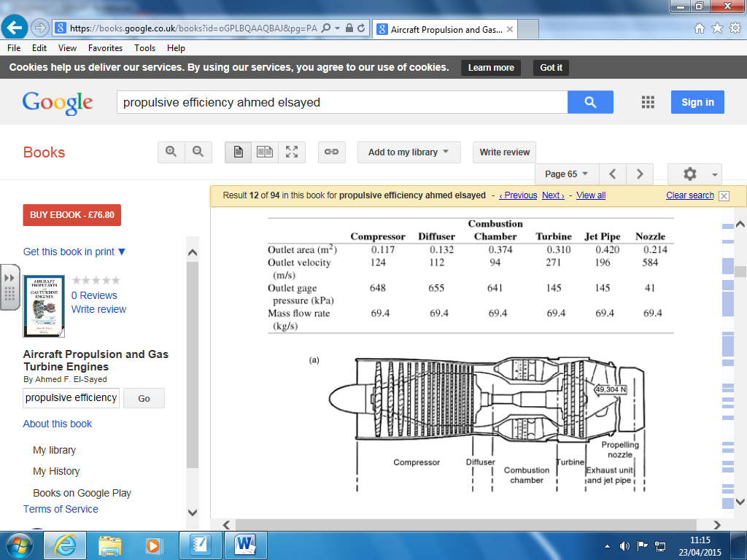Click the View all link
This screenshot has width=747, height=560.
(x=591, y=195)
